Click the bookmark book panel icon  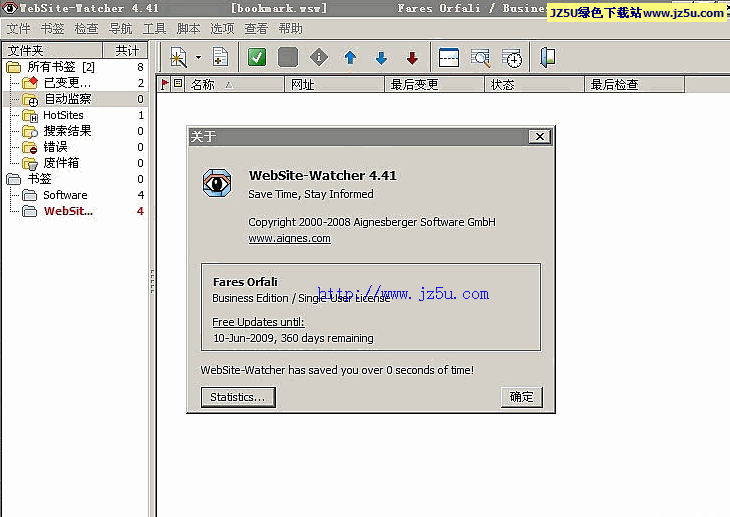pos(548,58)
